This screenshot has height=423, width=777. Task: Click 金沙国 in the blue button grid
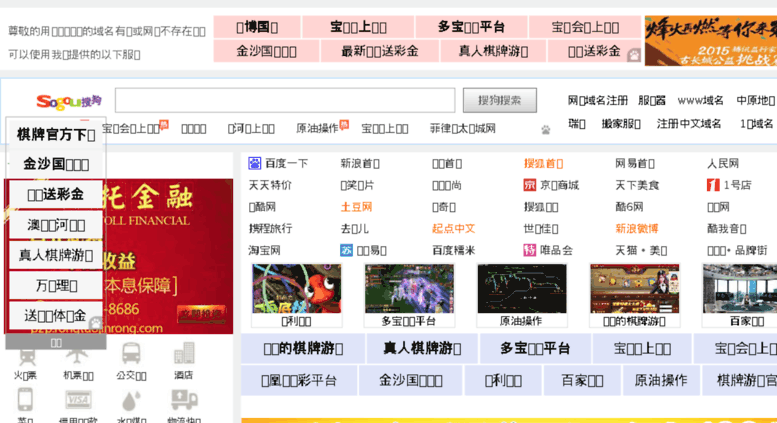pos(411,380)
